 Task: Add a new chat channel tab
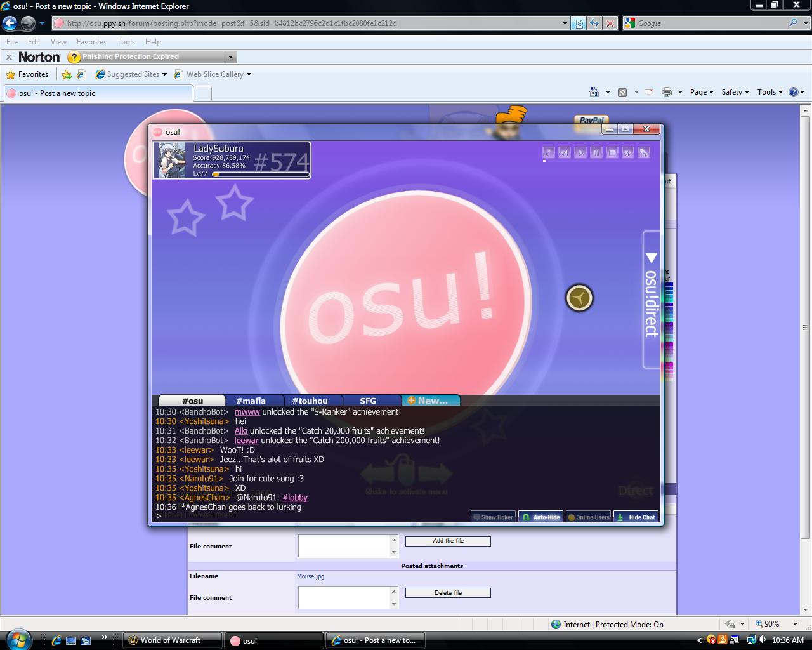430,401
